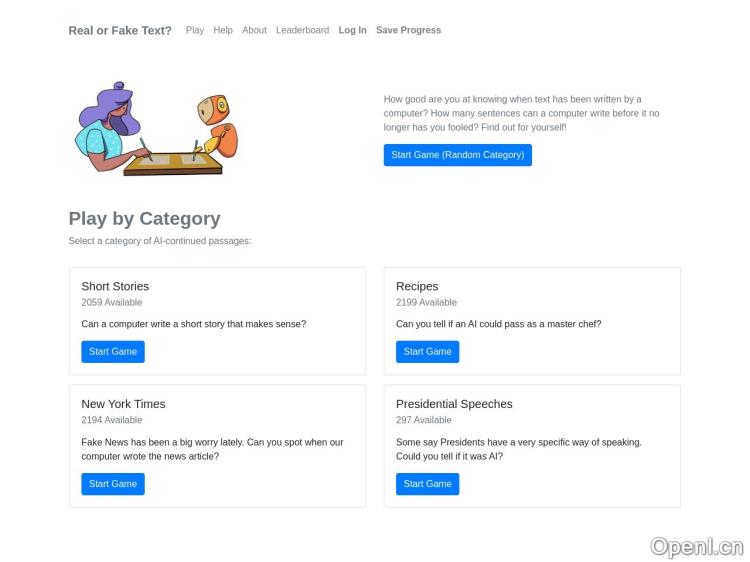Open the Play menu item

[x=195, y=30]
